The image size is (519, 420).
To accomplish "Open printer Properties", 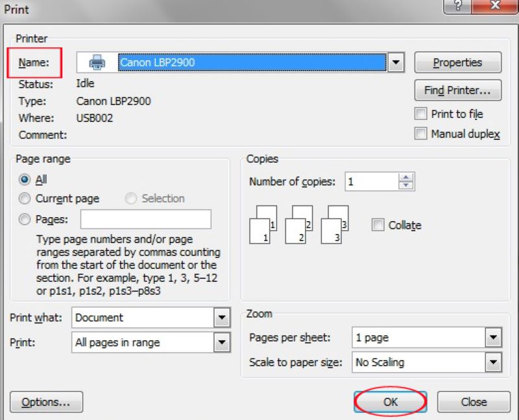I will tap(458, 62).
